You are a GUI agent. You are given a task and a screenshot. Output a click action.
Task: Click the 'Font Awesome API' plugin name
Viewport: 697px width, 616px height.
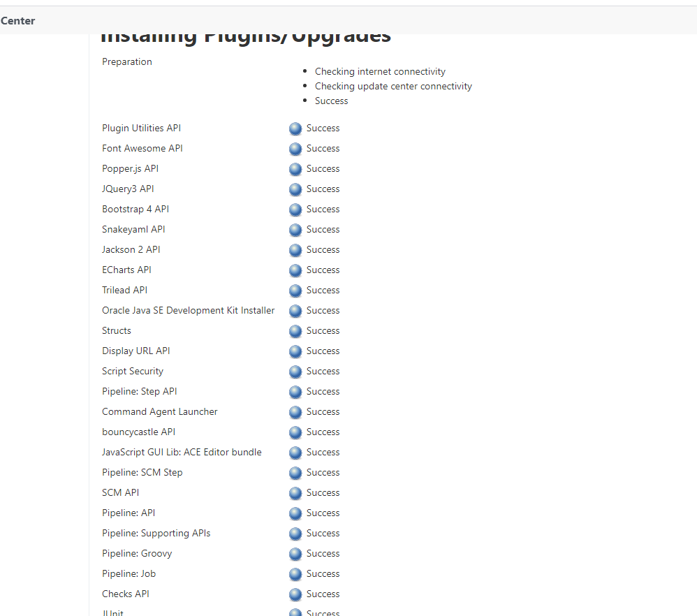tap(142, 148)
